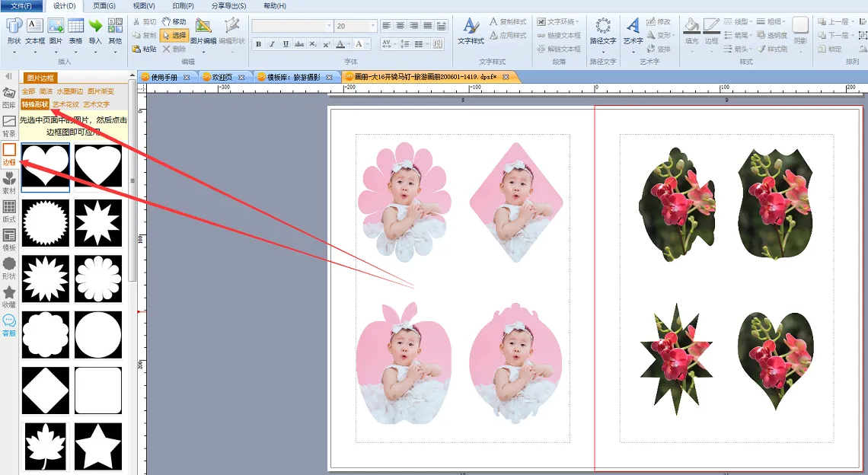Image resolution: width=868 pixels, height=475 pixels.
Task: Open the 页面(G) ribbon tab
Action: coord(104,6)
